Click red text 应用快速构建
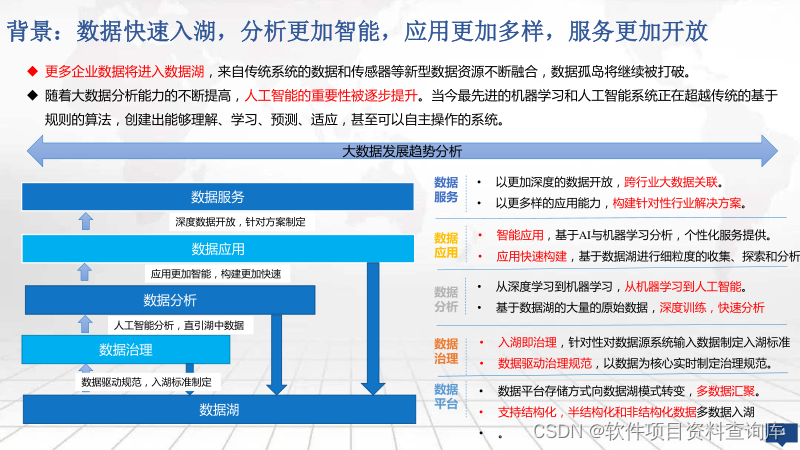Image resolution: width=800 pixels, height=450 pixels. coord(532,256)
